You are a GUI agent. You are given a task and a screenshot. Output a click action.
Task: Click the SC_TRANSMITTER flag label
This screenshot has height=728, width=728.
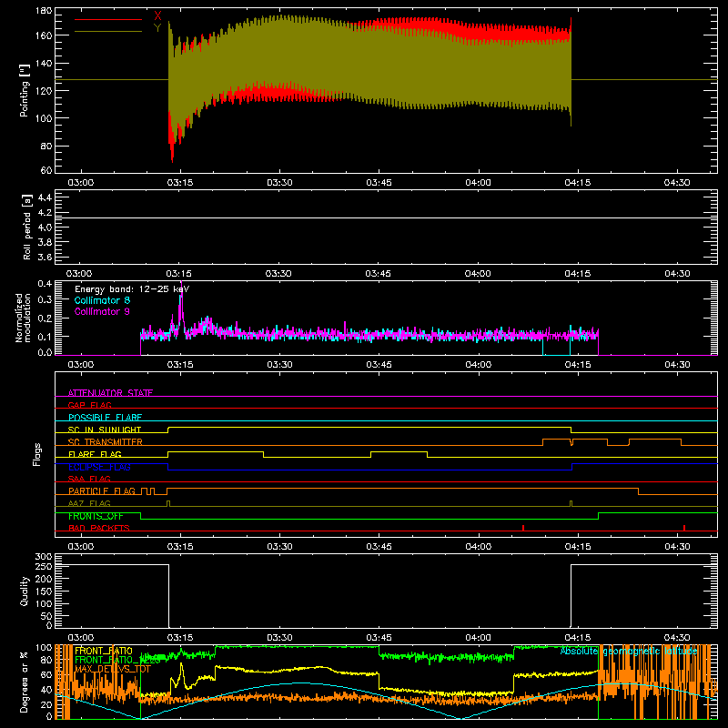(106, 442)
